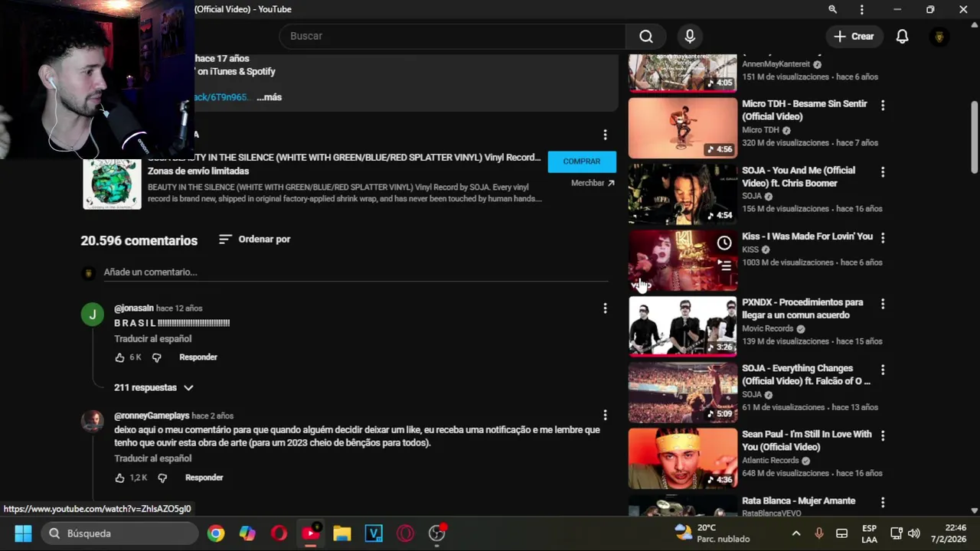Open Google Chrome from taskbar
The width and height of the screenshot is (980, 551).
[x=216, y=533]
